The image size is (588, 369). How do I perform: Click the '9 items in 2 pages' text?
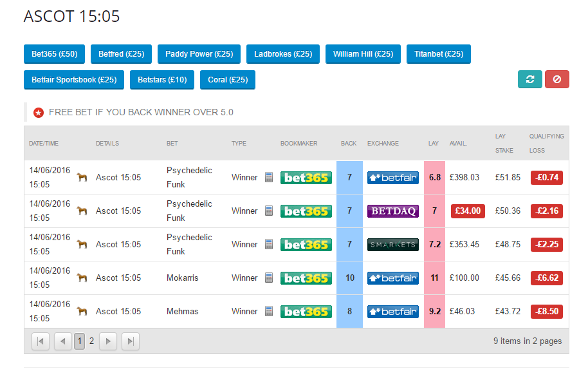click(x=528, y=341)
